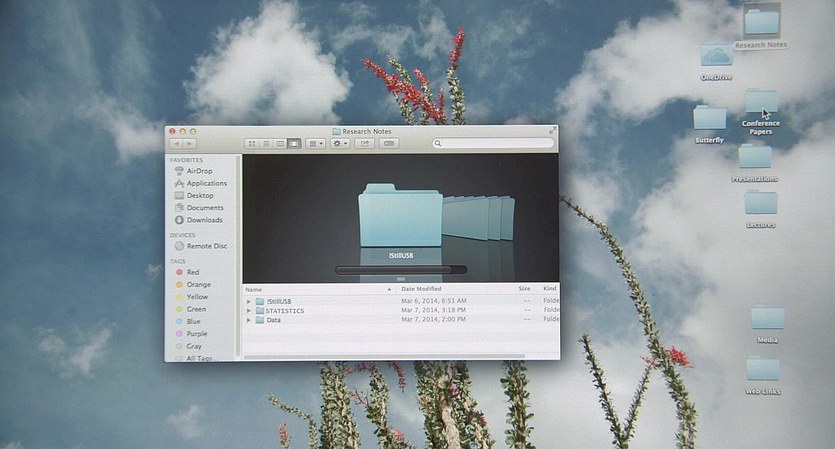Expand the IStillUSB folder row
The image size is (835, 449).
249,301
